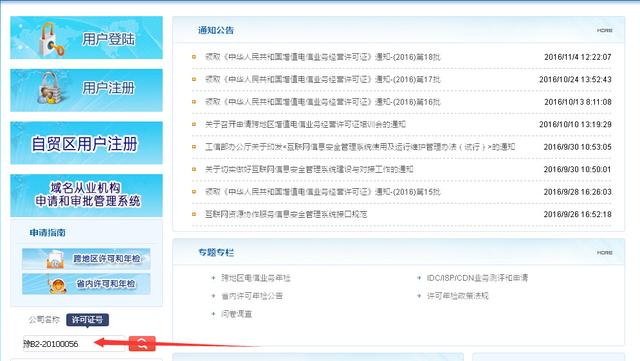The height and width of the screenshot is (361, 640).
Task: Click the license number input field
Action: point(74,344)
